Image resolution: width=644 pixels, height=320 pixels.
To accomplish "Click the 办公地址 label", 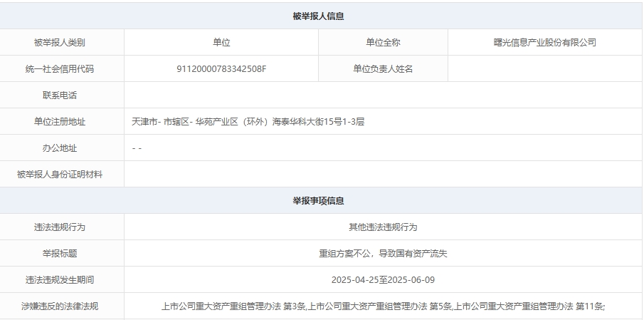I will click(60, 148).
